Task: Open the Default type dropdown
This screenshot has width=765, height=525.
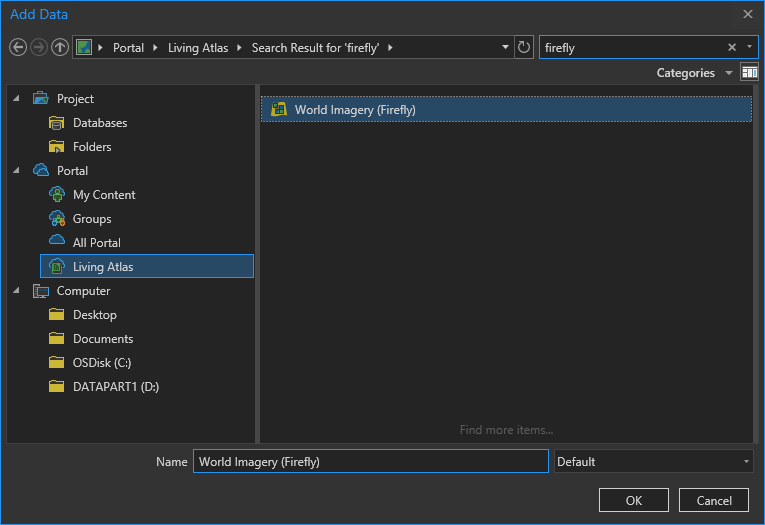Action: coord(653,462)
